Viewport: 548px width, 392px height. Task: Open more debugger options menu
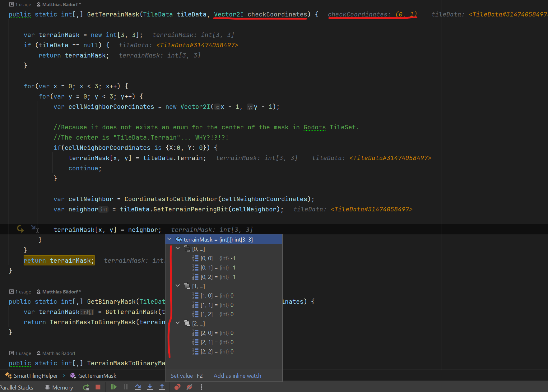202,387
